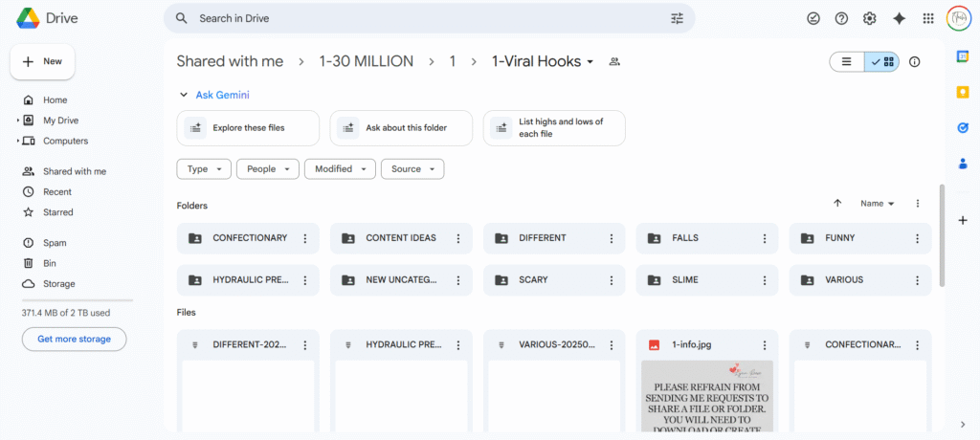This screenshot has width=980, height=440.
Task: Click the storage usage bar
Action: 77,300
